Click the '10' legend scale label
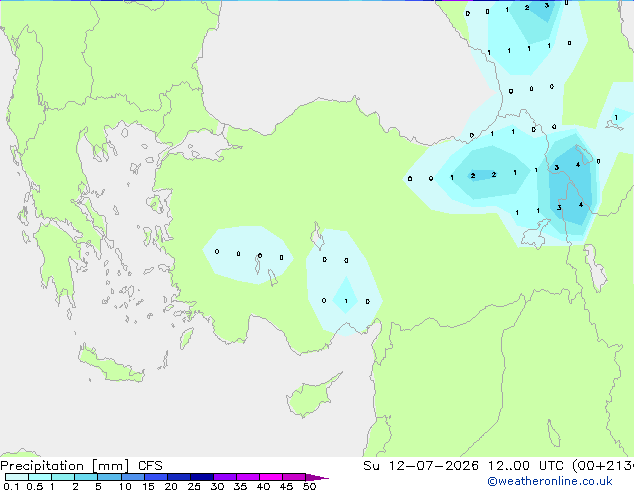This screenshot has height=490, width=634. pyautogui.click(x=125, y=486)
